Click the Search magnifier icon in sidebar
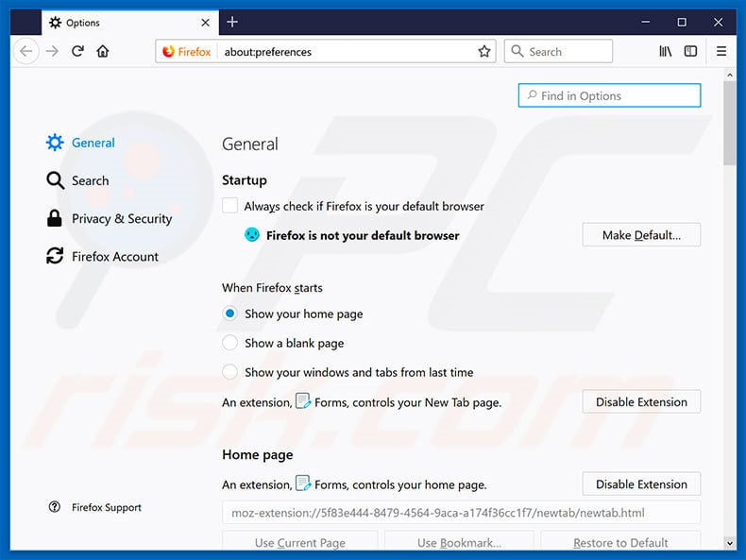Screen dimensions: 746x560 coord(55,180)
